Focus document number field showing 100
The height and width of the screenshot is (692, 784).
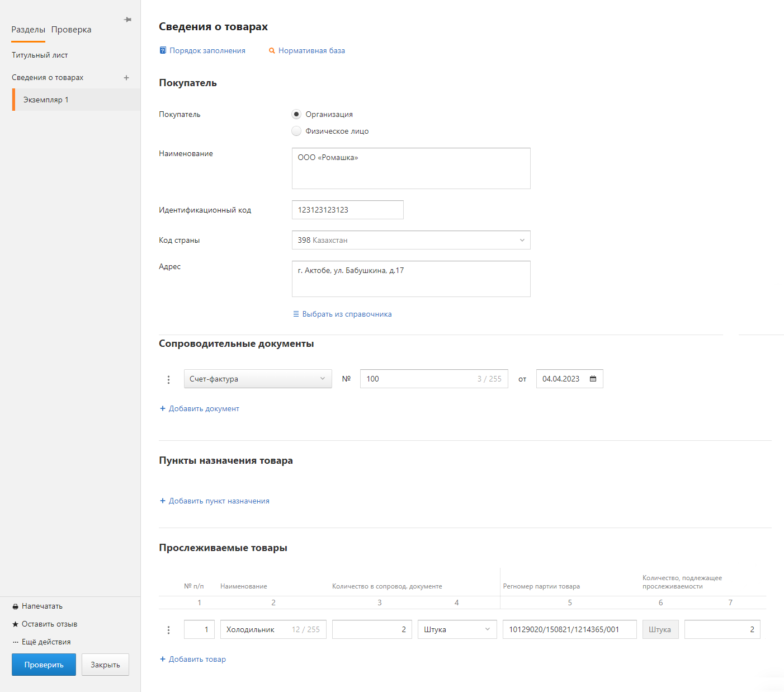[x=434, y=379]
